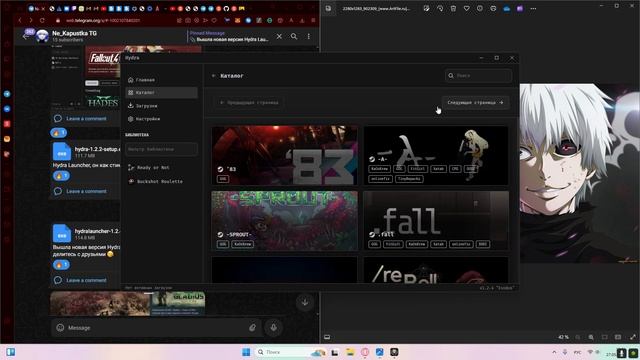
Task: Click the library filter input in Hydra
Action: 161,149
